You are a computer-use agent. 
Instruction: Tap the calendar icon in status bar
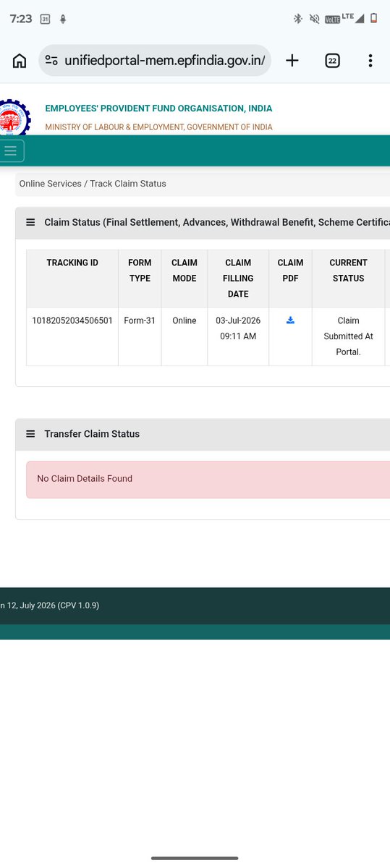pyautogui.click(x=45, y=20)
